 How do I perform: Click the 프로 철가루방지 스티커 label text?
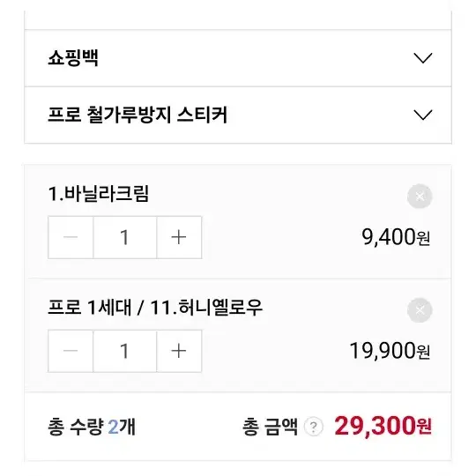click(x=138, y=115)
